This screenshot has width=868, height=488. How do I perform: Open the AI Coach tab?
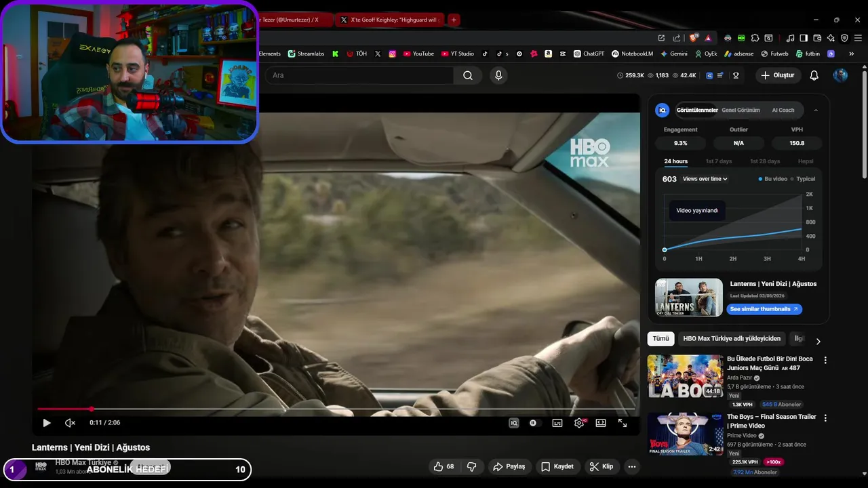783,110
